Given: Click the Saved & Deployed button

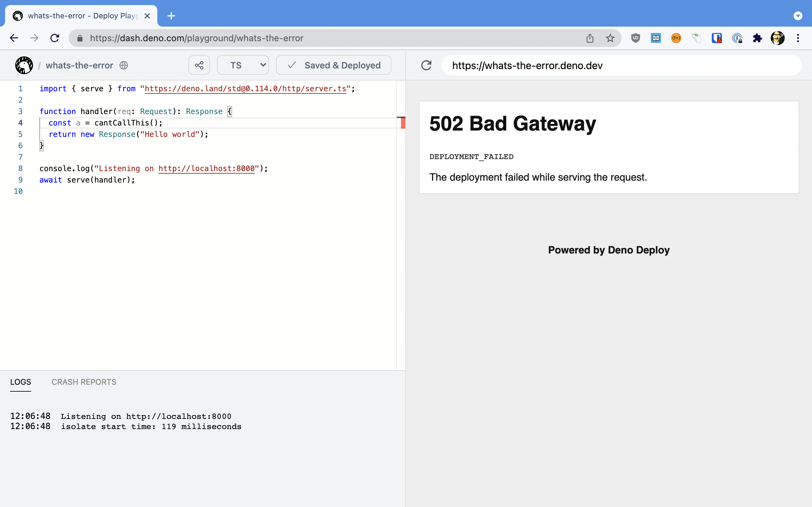Looking at the screenshot, I should pyautogui.click(x=333, y=65).
